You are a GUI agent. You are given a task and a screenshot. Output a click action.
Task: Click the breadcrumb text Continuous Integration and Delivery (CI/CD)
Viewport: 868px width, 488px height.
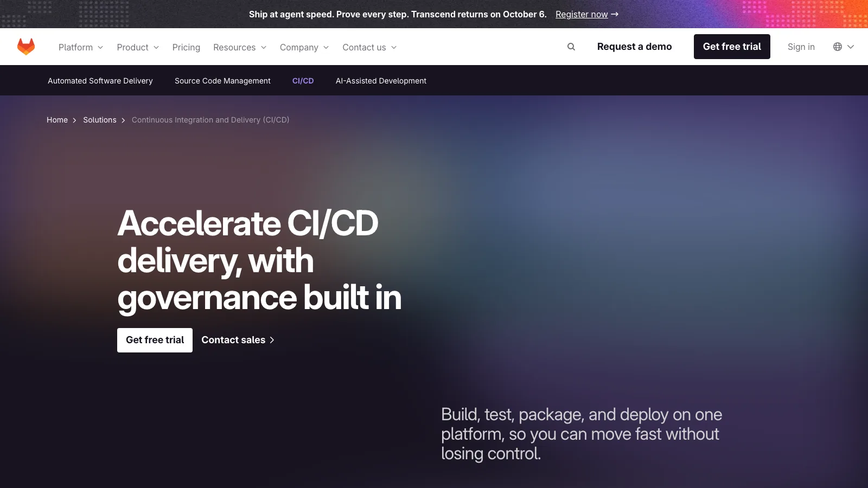210,120
